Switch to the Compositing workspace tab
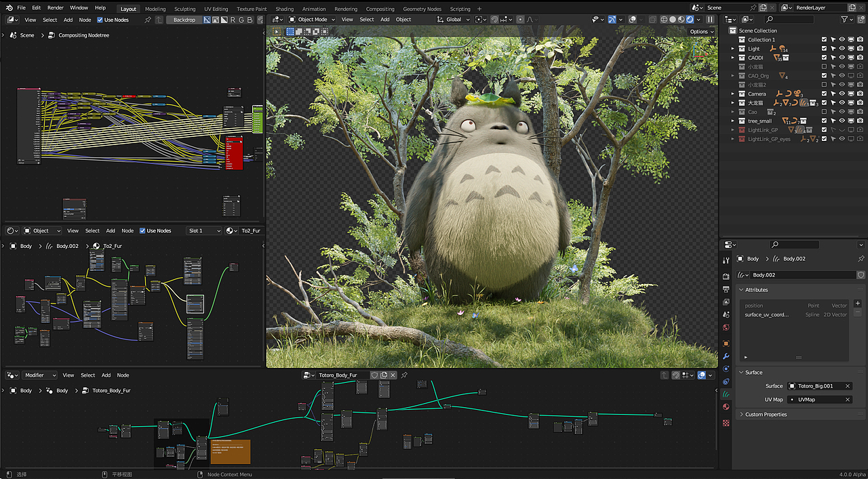Image resolution: width=868 pixels, height=479 pixels. click(380, 9)
